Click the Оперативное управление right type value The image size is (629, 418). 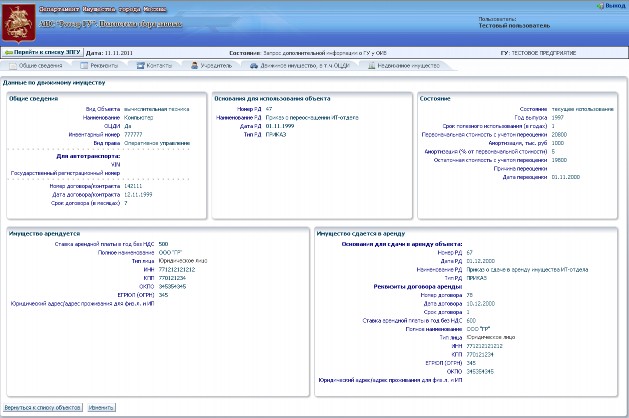(157, 143)
